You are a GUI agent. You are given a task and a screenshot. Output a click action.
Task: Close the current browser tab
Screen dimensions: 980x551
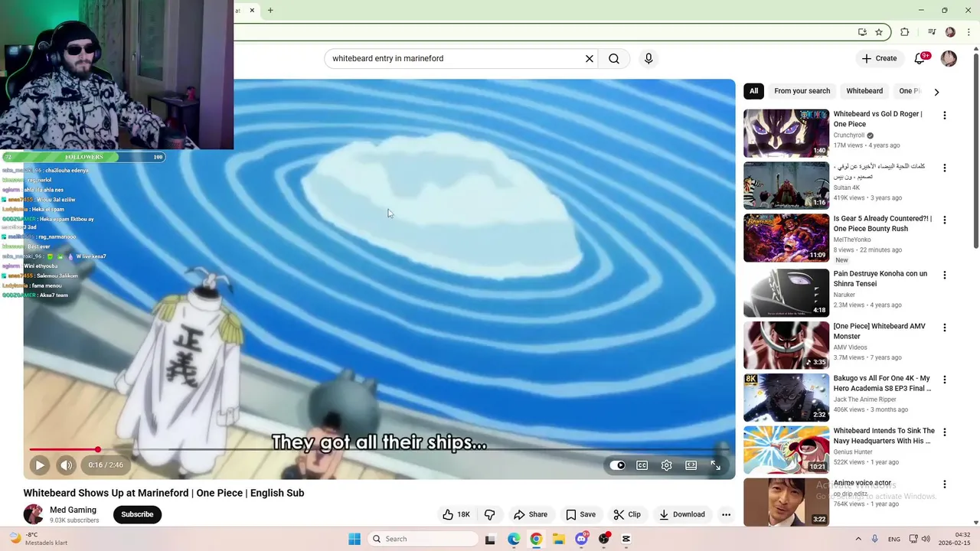252,11
